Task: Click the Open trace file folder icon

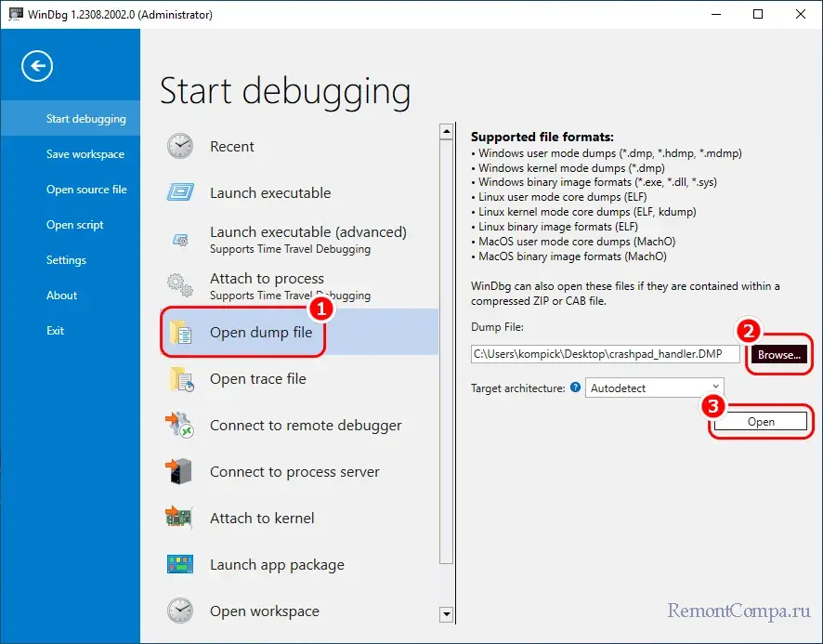Action: click(181, 379)
